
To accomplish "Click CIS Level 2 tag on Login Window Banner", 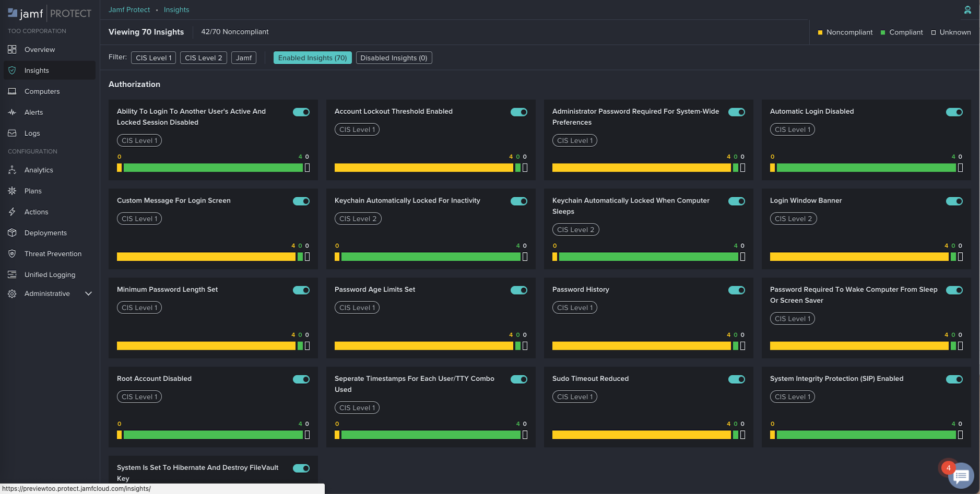I will [x=793, y=219].
